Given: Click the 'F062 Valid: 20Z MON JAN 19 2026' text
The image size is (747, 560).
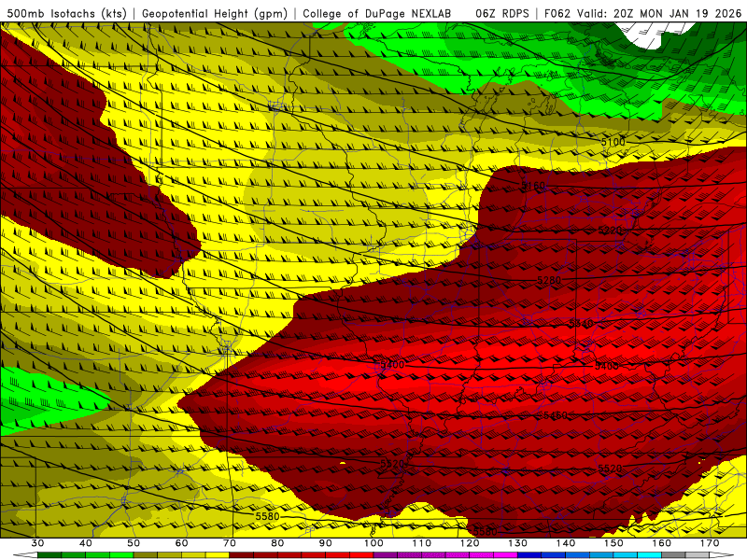Looking at the screenshot, I should tap(642, 13).
